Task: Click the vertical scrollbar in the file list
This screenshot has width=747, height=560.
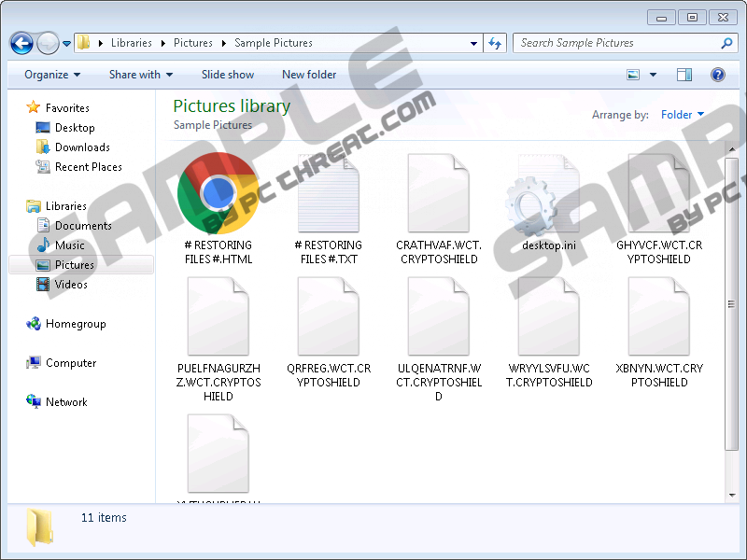Action: pos(731,308)
